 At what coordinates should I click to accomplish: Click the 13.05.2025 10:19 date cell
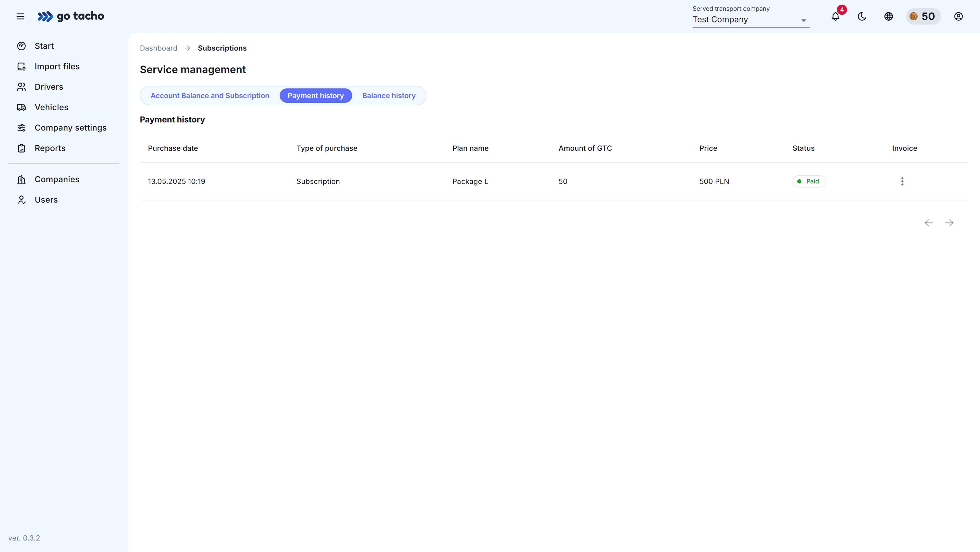tap(177, 182)
